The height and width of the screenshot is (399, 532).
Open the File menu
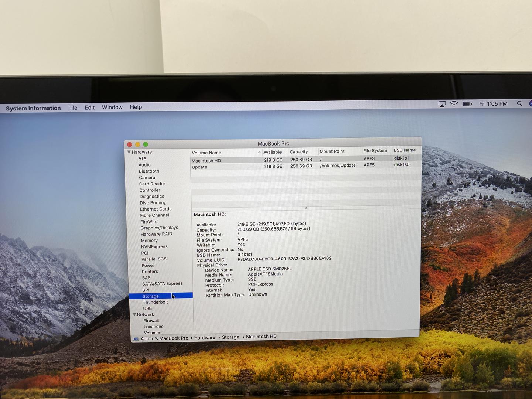tap(73, 108)
